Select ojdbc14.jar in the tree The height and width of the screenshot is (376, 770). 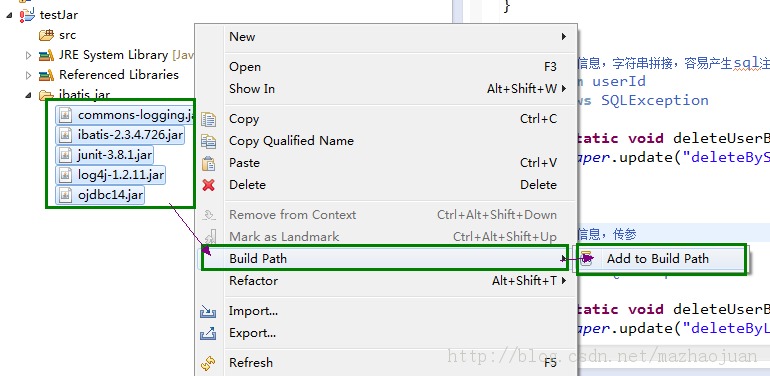(100, 195)
